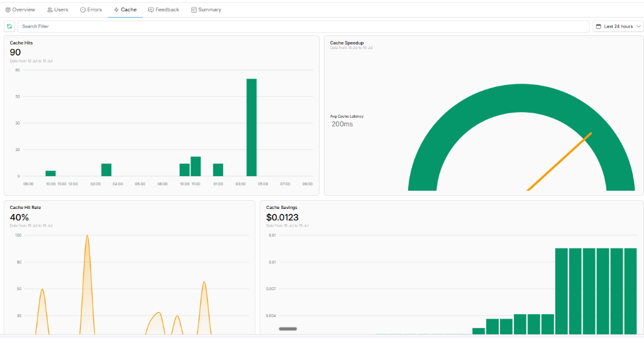This screenshot has width=644, height=338.
Task: Click the Users tab people icon
Action: (50, 9)
